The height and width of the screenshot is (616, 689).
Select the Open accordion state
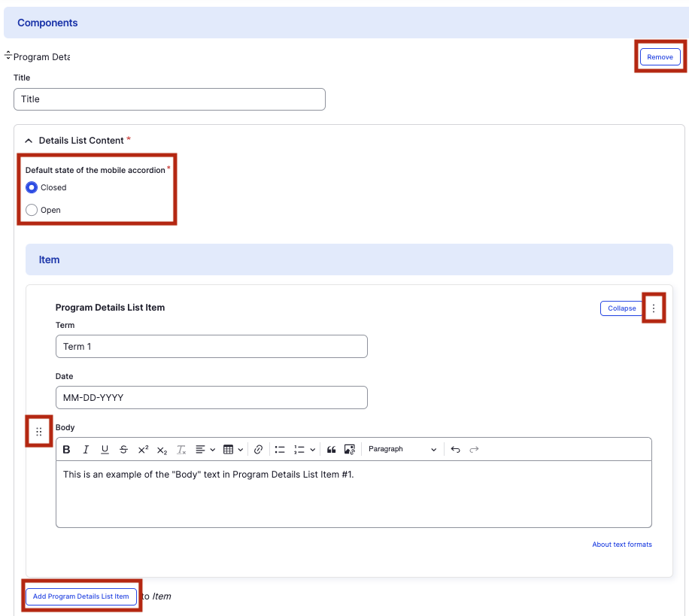click(x=32, y=211)
